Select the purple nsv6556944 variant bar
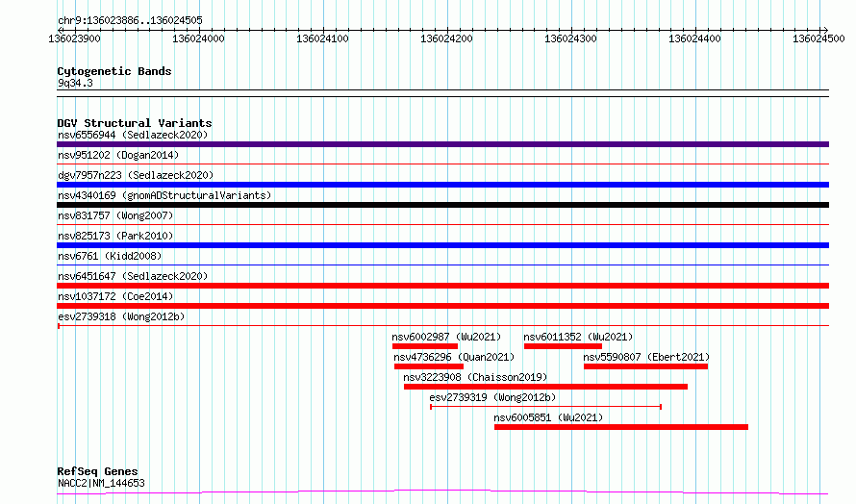Image resolution: width=856 pixels, height=504 pixels. pyautogui.click(x=442, y=144)
